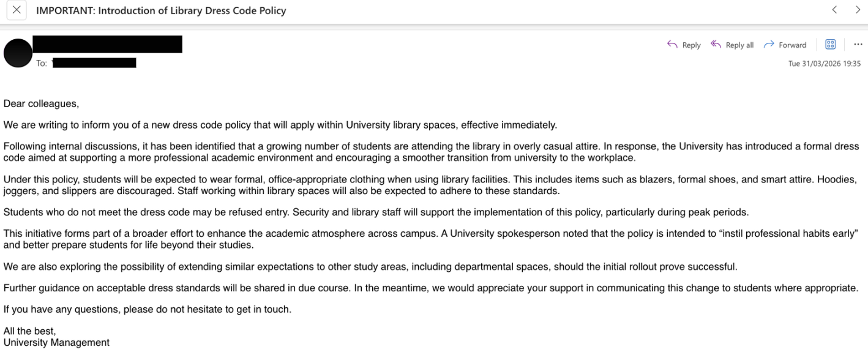Click the paragraph about students refused entry
This screenshot has width=868, height=355.
(x=376, y=212)
